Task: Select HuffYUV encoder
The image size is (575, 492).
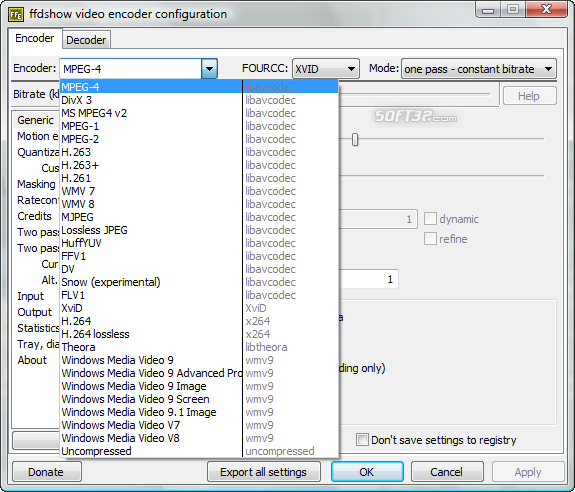Action: [198, 243]
